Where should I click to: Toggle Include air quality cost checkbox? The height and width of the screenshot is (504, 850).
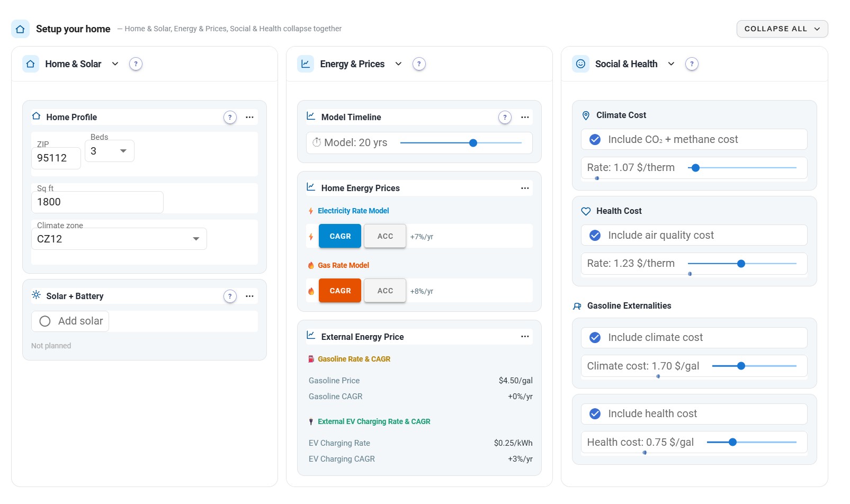(x=595, y=236)
